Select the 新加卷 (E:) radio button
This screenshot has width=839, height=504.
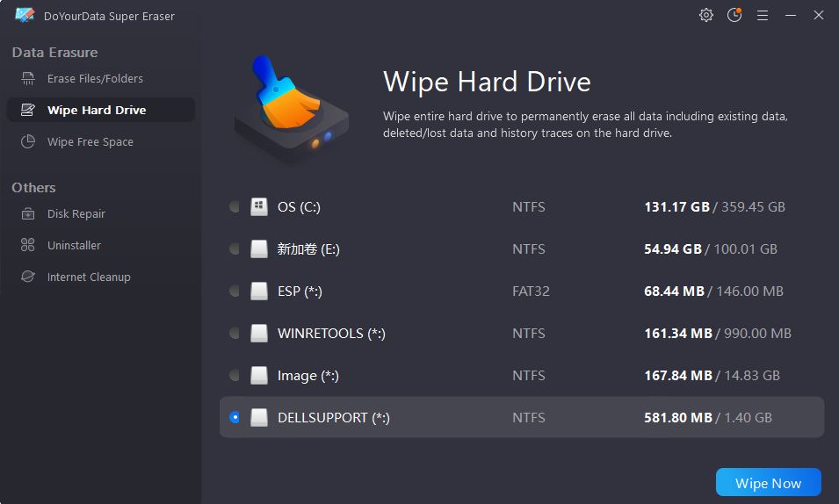pyautogui.click(x=235, y=248)
